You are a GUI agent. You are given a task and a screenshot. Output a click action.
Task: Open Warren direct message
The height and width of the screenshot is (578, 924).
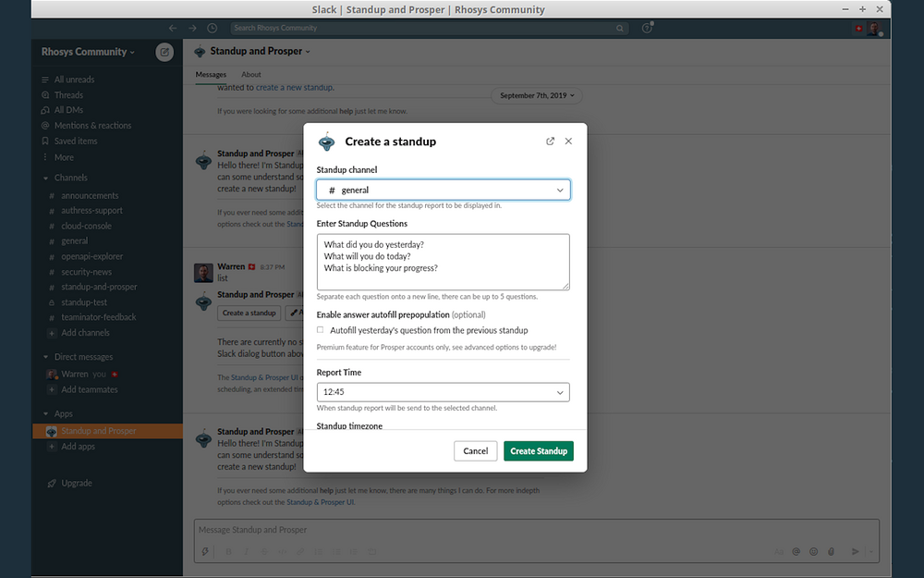(83, 374)
